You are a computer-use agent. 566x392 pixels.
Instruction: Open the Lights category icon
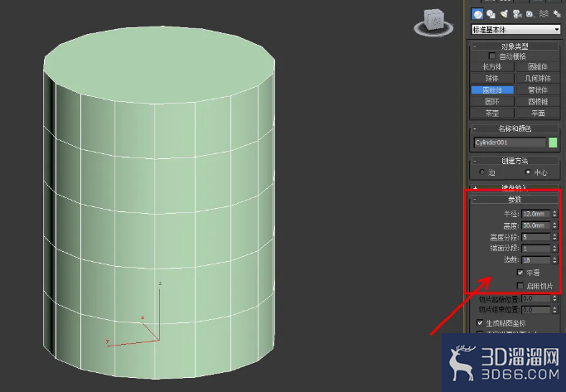pos(504,14)
